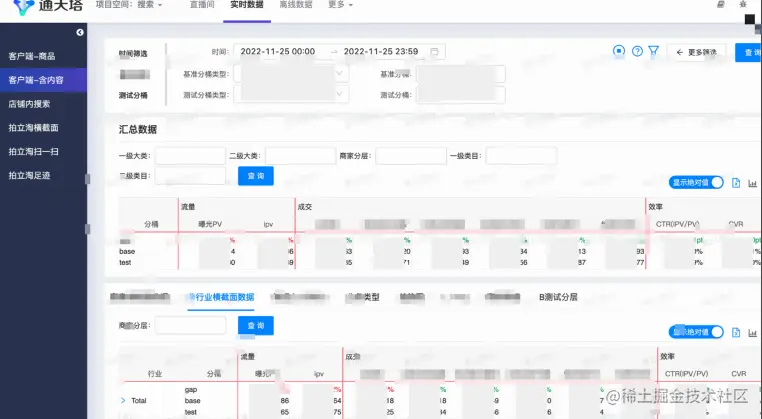
Task: Click 二级类目 input field
Action: [x=190, y=176]
